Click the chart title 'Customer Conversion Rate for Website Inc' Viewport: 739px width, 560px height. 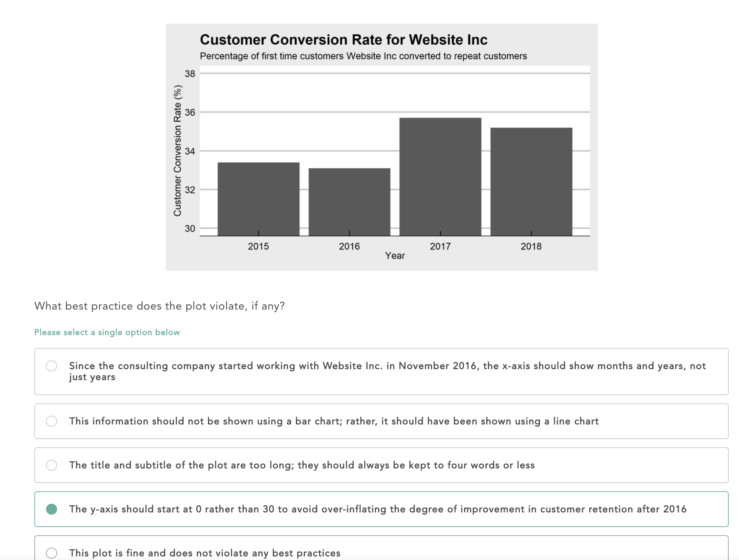tap(344, 40)
